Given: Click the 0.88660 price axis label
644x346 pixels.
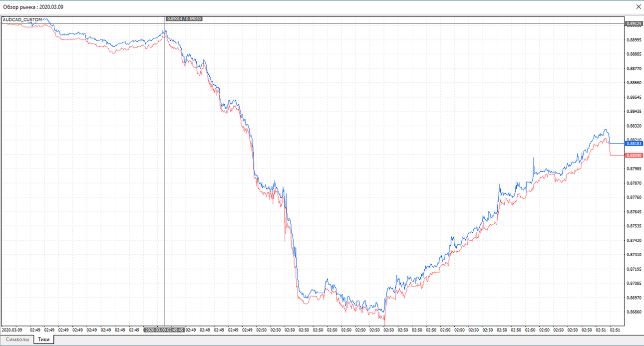Looking at the screenshot, I should coord(634,83).
